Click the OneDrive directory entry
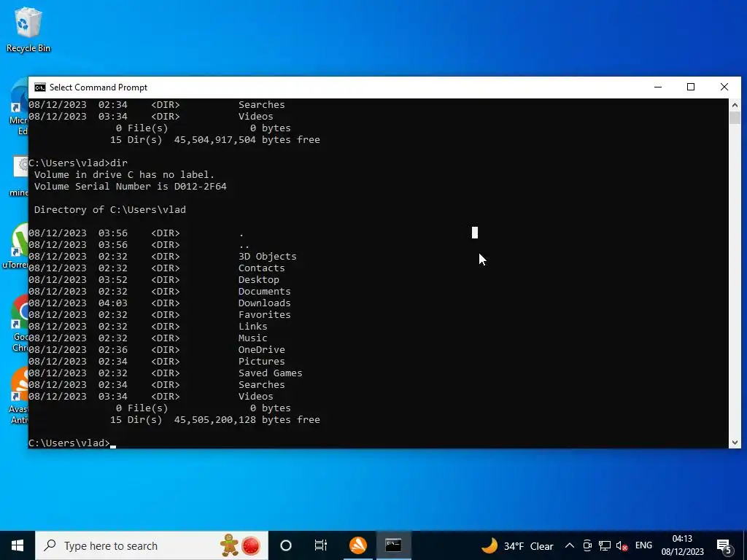 (x=262, y=350)
